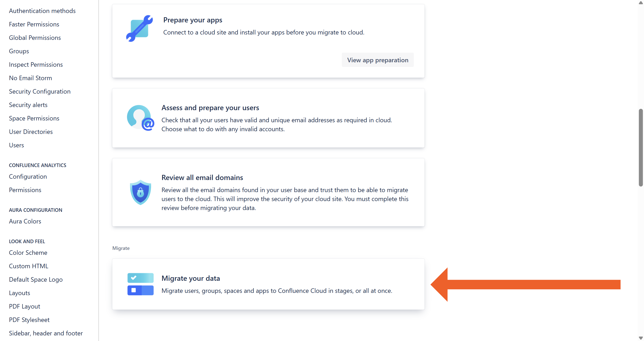Open Sidebar, header and footer settings

point(46,333)
